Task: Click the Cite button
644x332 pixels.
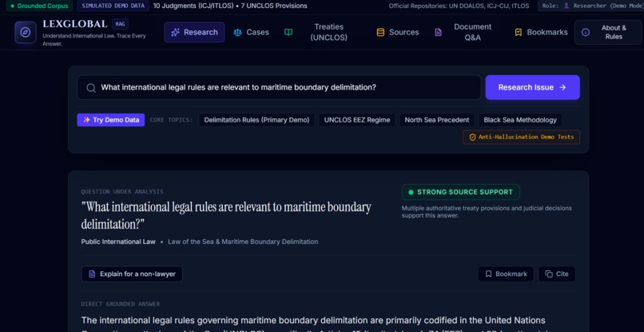Action: (x=557, y=274)
